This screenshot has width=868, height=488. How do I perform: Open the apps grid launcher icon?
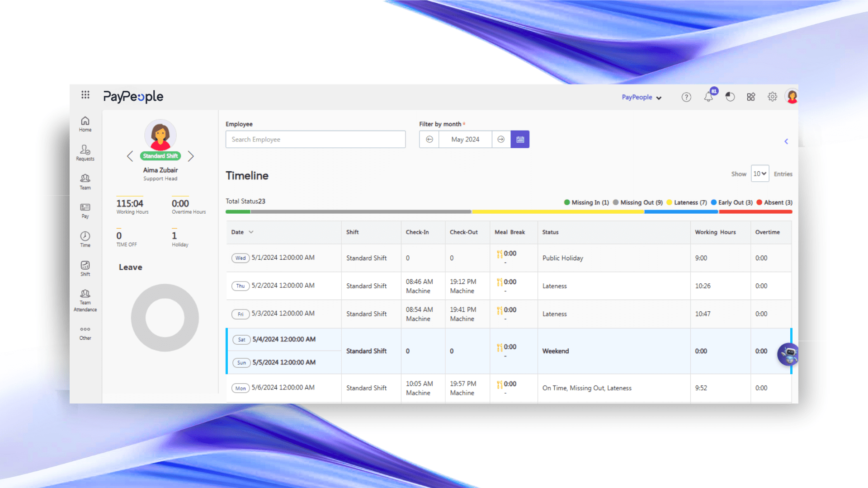pyautogui.click(x=85, y=95)
